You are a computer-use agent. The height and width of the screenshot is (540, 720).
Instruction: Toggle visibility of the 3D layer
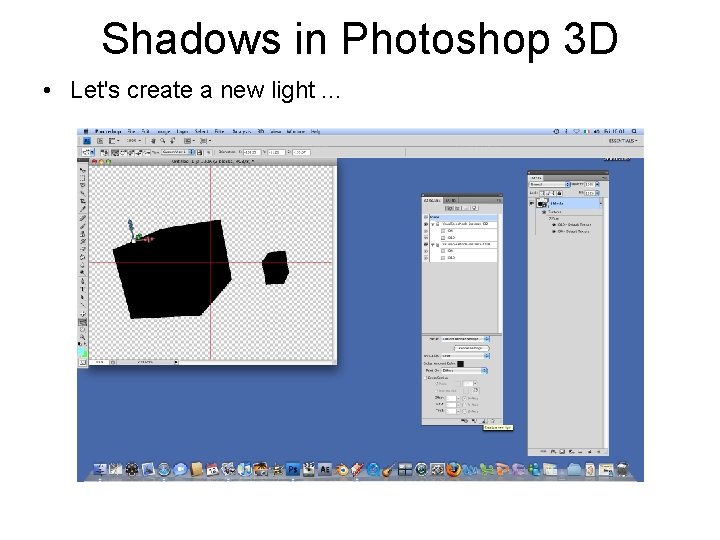(532, 203)
